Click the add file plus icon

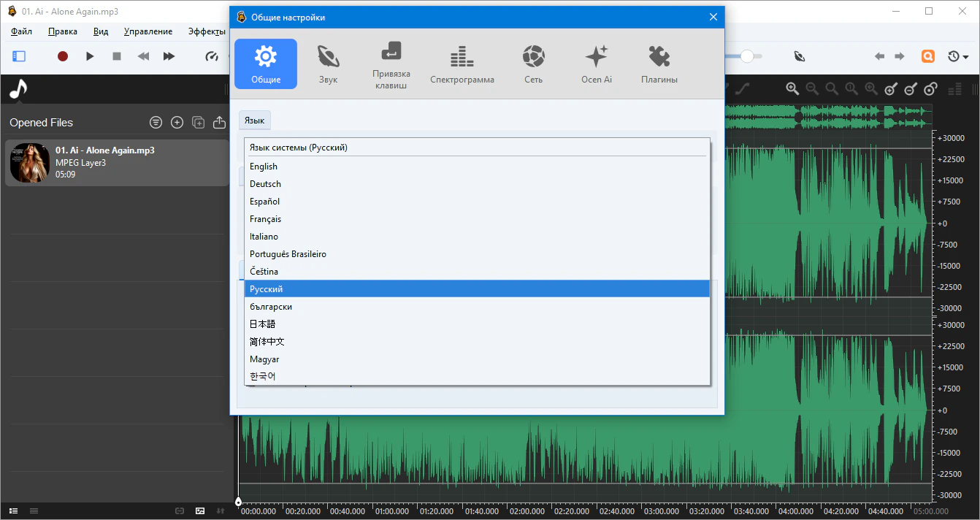tap(177, 123)
